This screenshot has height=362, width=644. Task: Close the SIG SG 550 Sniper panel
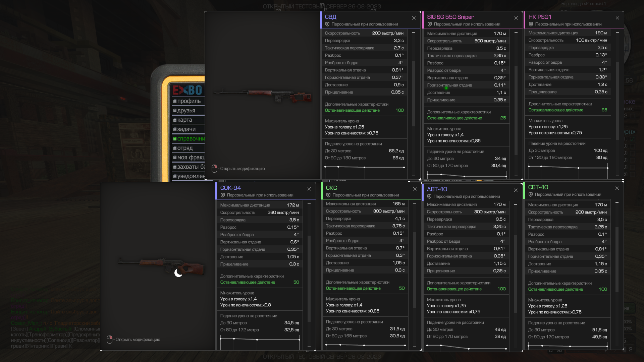516,18
